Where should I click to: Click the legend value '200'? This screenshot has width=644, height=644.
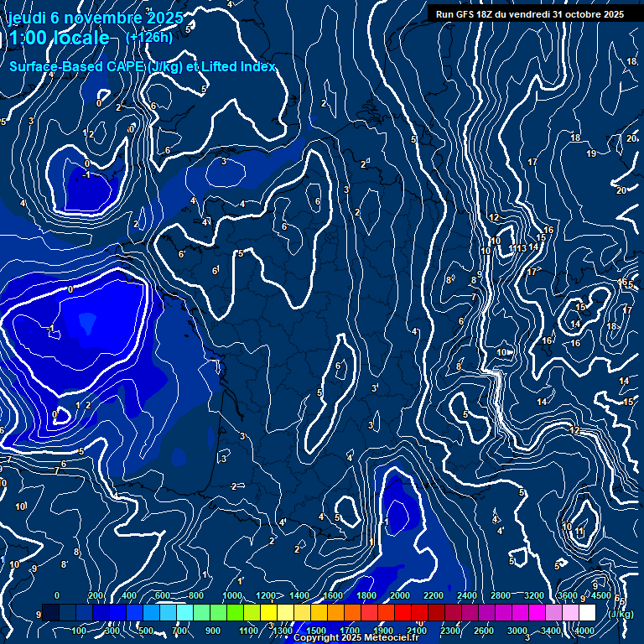coord(96,595)
